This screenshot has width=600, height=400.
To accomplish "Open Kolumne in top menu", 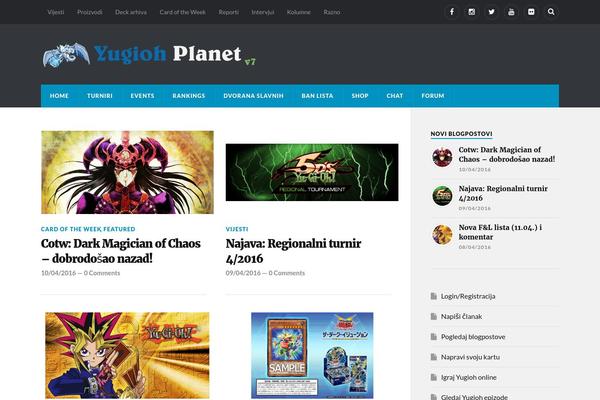I will click(x=298, y=12).
